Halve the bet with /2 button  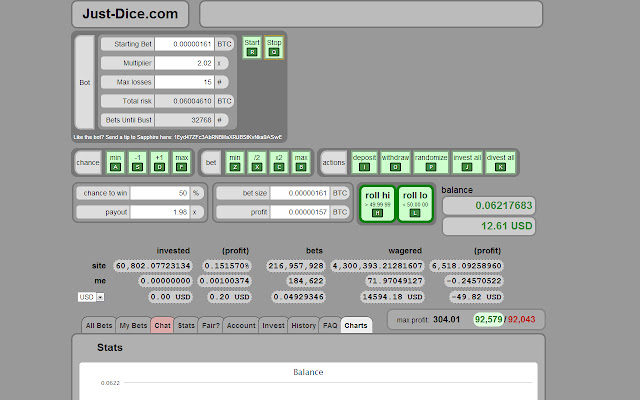pos(257,162)
